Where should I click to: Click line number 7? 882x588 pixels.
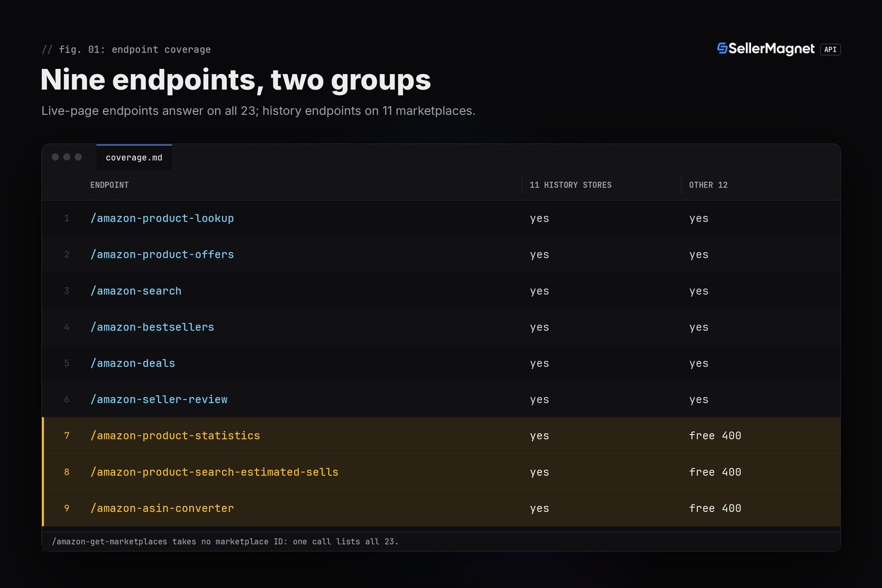coord(67,436)
